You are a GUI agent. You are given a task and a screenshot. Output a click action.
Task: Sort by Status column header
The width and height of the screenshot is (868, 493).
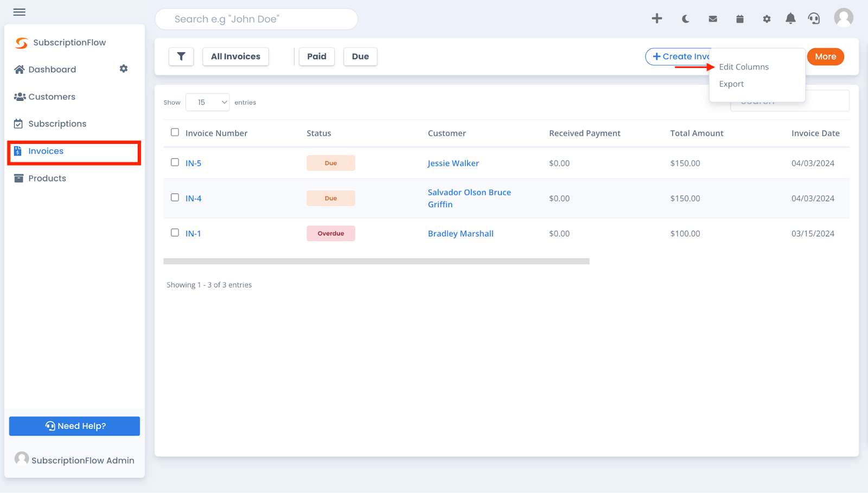[x=319, y=133]
